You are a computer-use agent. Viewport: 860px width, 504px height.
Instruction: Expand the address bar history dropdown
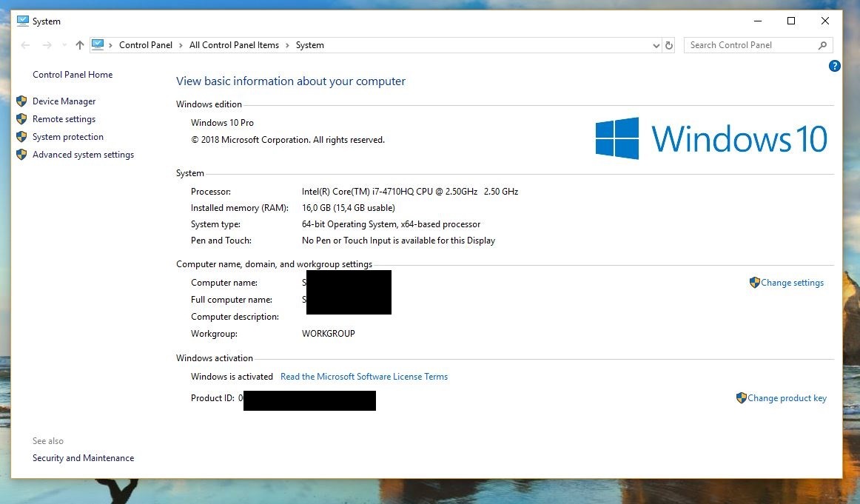tap(656, 46)
